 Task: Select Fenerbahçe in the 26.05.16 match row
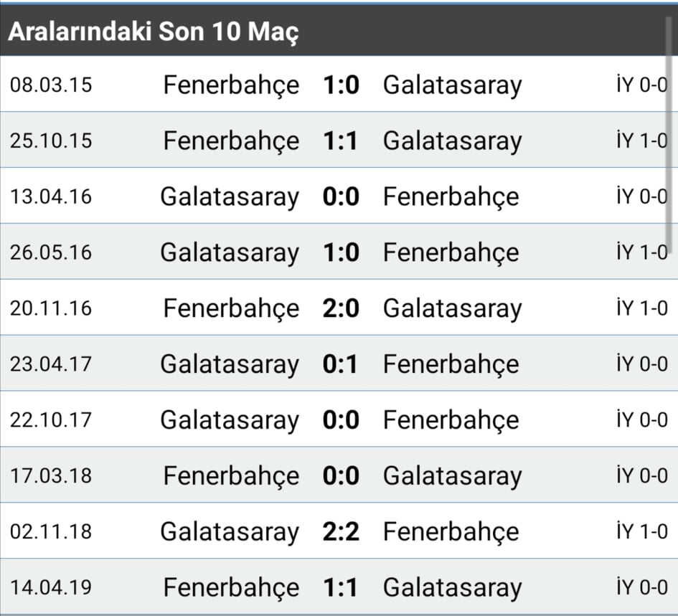pos(451,252)
